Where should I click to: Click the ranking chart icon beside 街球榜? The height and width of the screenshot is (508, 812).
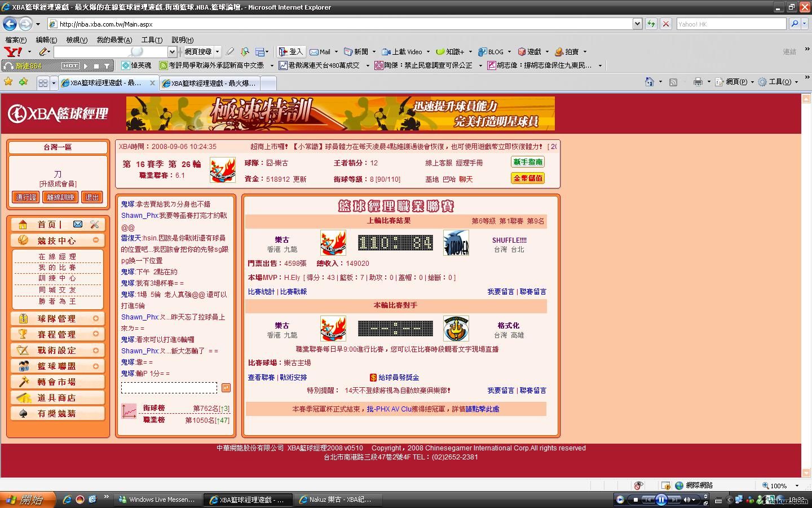coord(129,411)
